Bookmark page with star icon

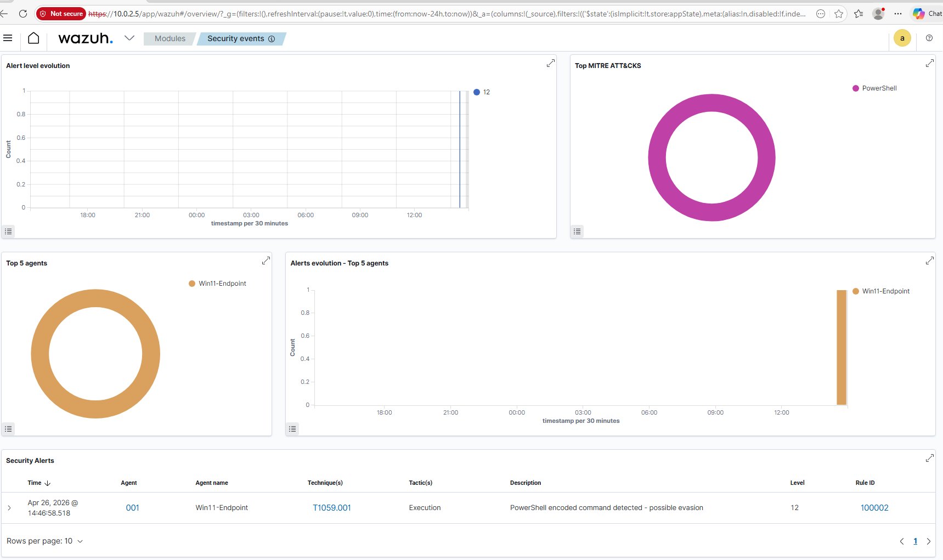click(839, 14)
